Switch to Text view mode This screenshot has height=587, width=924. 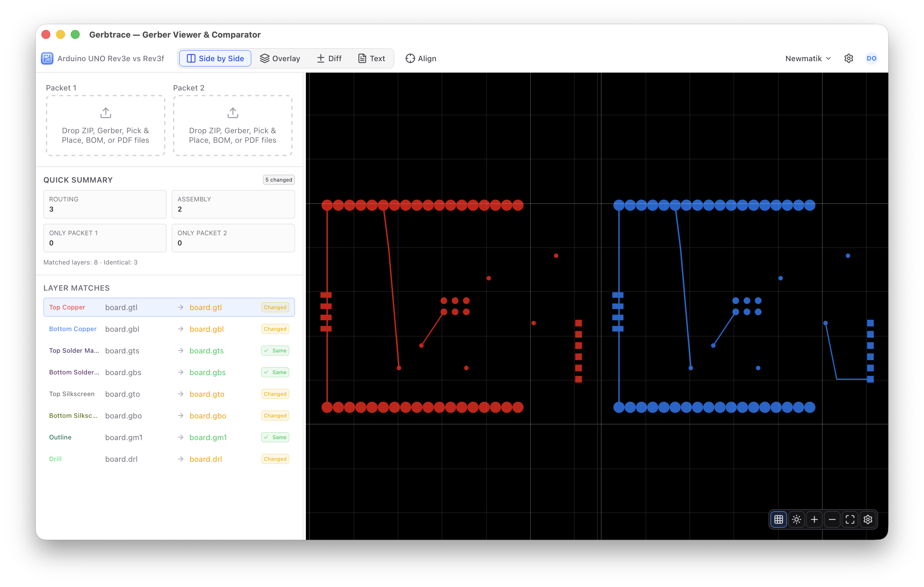point(372,58)
